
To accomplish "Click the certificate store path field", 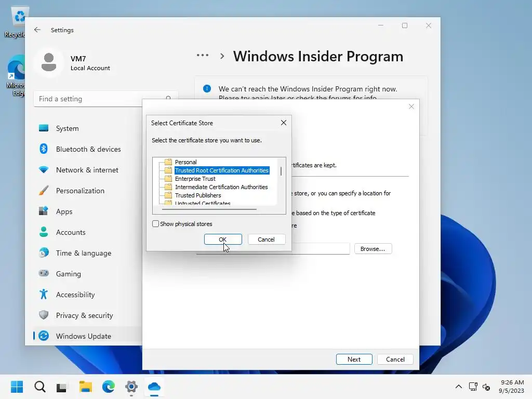I will [321, 249].
